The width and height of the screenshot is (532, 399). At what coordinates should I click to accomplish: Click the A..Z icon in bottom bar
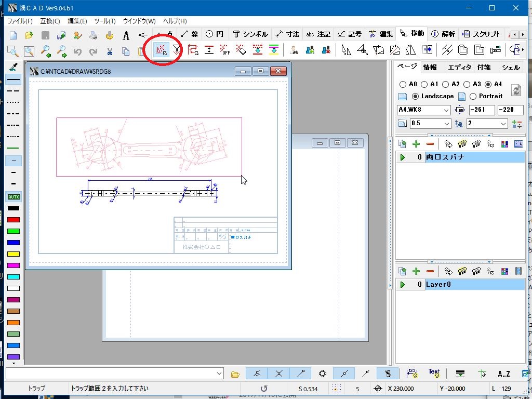503,374
